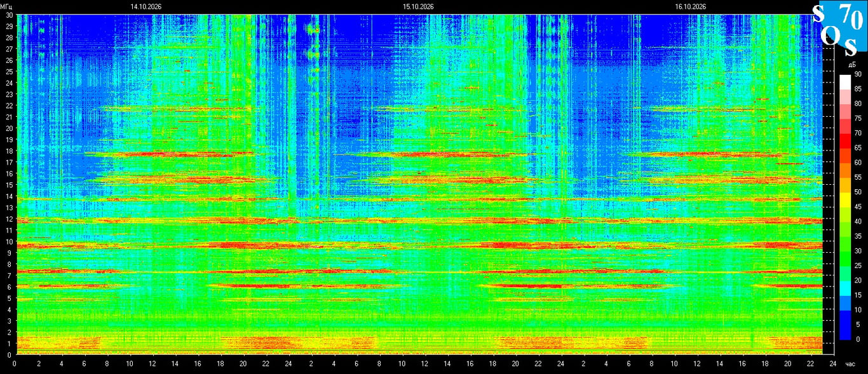Screen dimensions: 868x374
Task: Click the 27 MHz frequency axis label
Action: pyautogui.click(x=8, y=49)
